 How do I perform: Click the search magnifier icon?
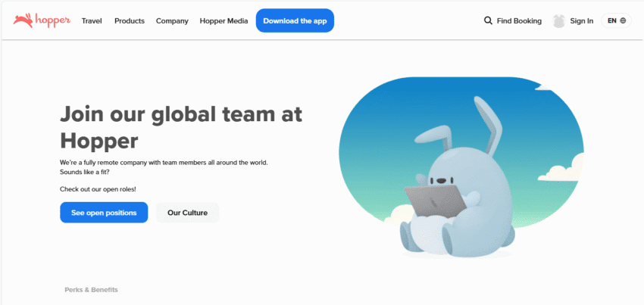(488, 20)
